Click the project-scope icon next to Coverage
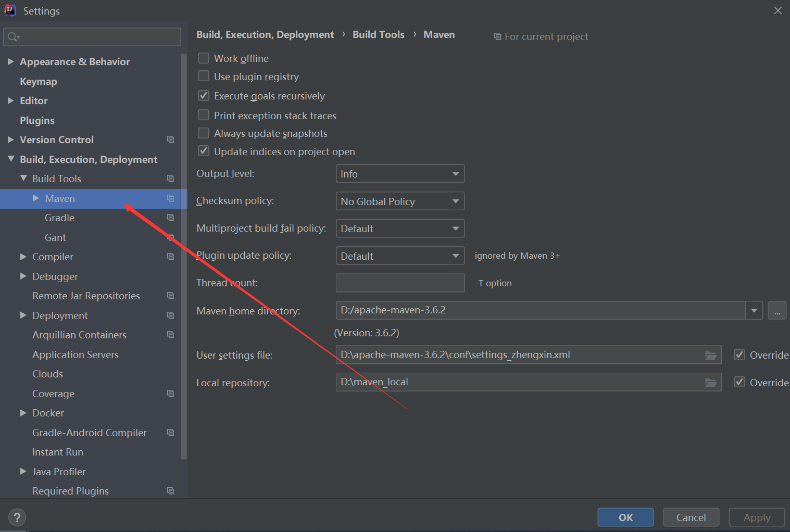Screen dimensions: 790x532 (170, 394)
